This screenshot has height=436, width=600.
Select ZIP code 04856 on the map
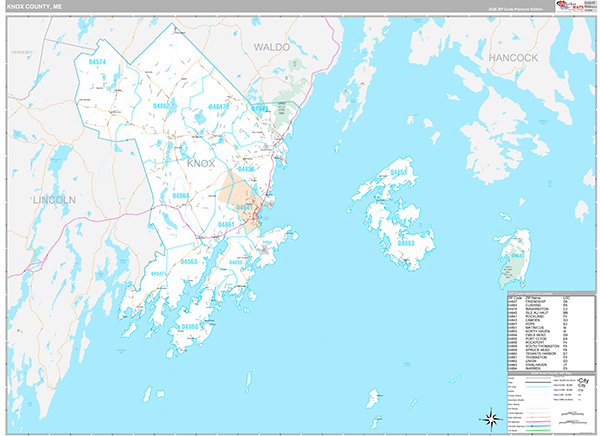tap(246, 169)
